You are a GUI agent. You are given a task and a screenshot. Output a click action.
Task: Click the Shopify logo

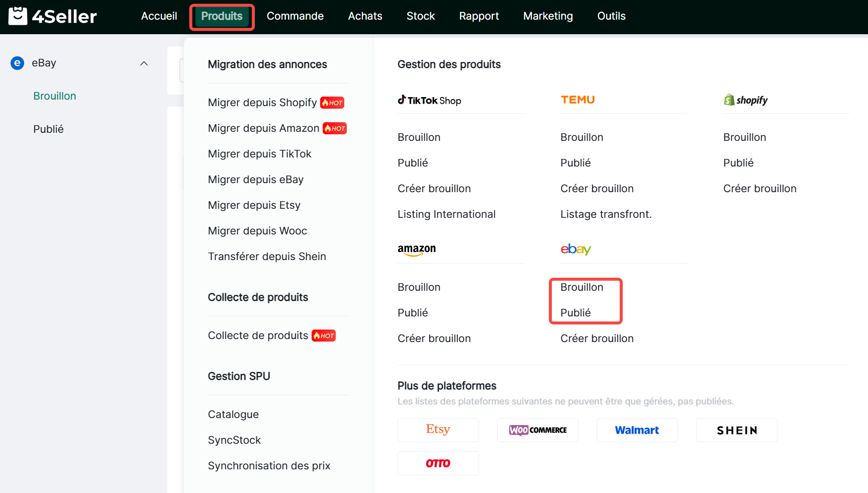[x=745, y=100]
